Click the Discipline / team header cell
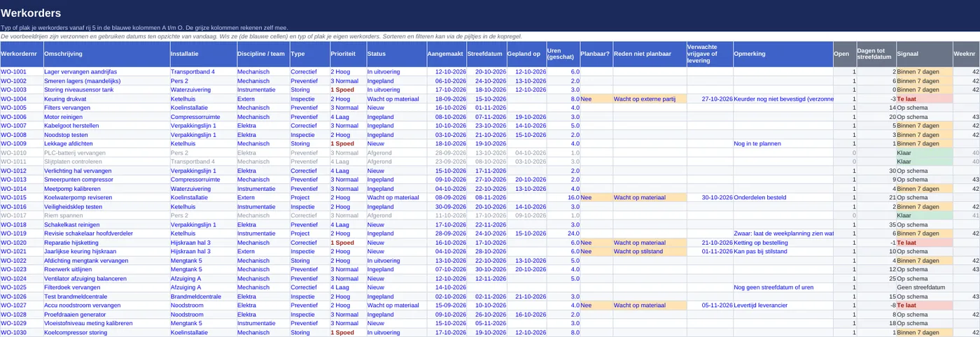980x337 pixels. tap(262, 54)
